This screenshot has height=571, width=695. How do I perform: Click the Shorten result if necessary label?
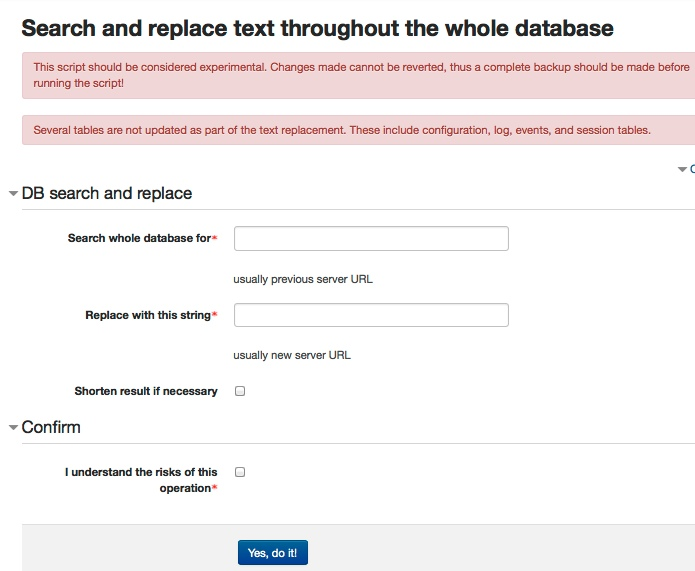pyautogui.click(x=146, y=391)
